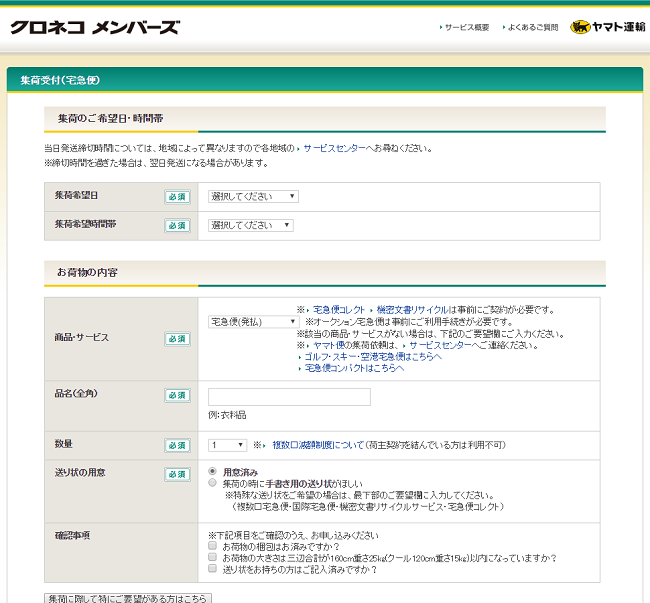Open the 集荷希望時間帯 dropdown

click(250, 225)
